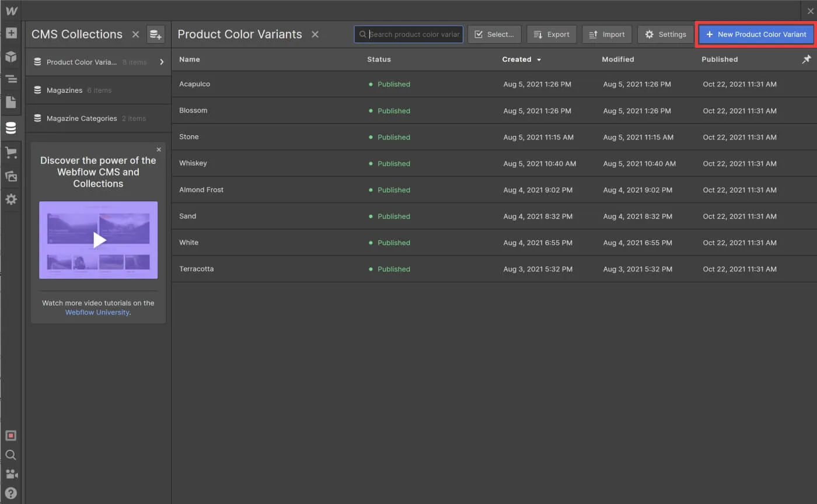Sort by the Modified column header

tap(618, 60)
